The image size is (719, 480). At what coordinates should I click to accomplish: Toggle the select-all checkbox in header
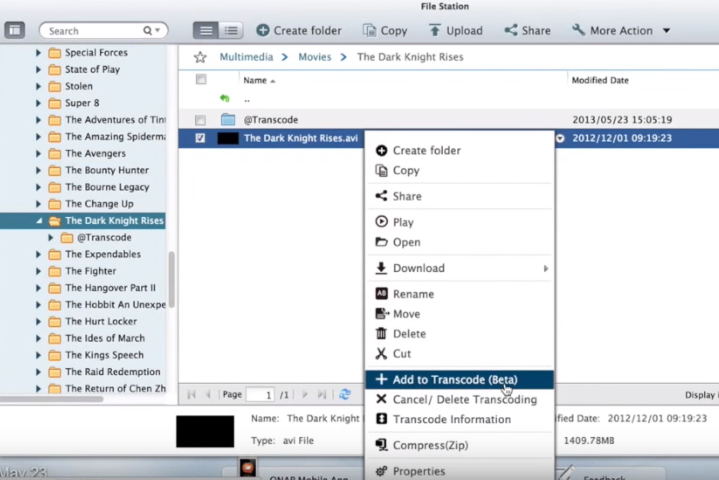click(201, 79)
